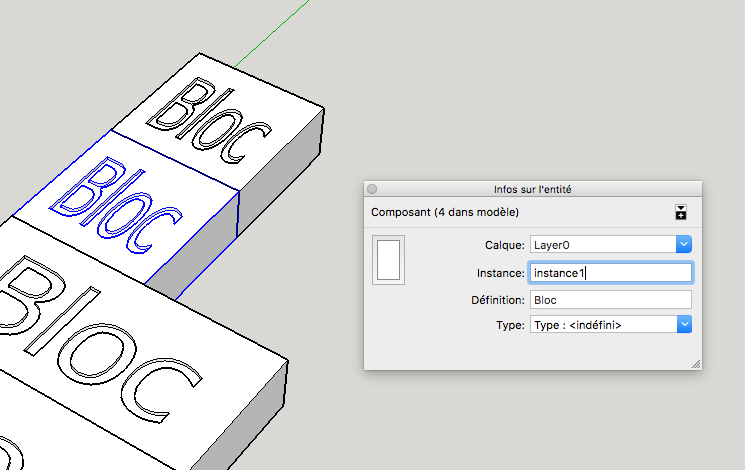Click the Instance name field
Viewport: 745px width, 470px height.
611,273
